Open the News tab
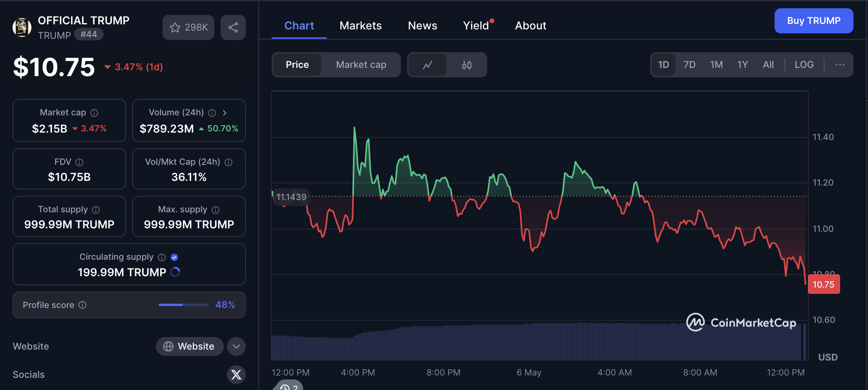The width and height of the screenshot is (868, 390). [x=422, y=26]
